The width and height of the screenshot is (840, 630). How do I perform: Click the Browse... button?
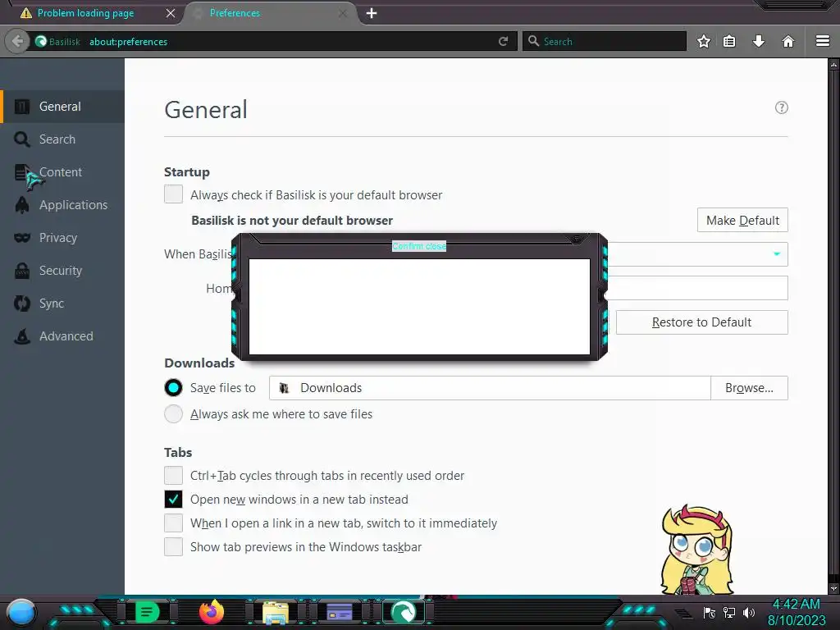coord(749,388)
